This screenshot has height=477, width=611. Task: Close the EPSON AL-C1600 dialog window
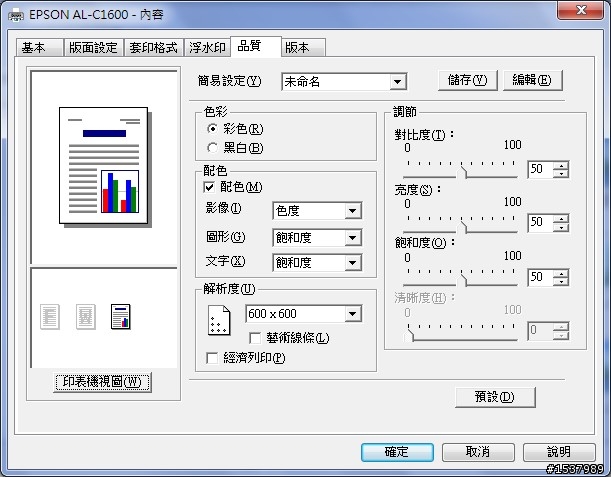pyautogui.click(x=581, y=10)
